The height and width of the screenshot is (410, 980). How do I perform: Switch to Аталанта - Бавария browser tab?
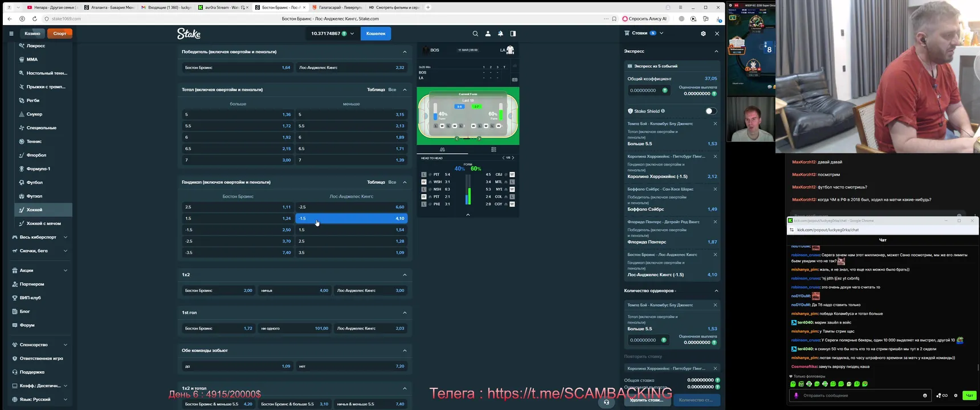pyautogui.click(x=108, y=7)
